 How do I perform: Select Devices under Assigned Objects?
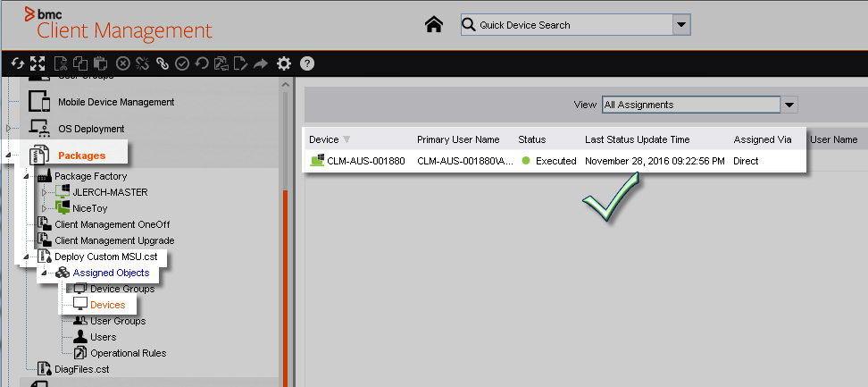point(108,305)
